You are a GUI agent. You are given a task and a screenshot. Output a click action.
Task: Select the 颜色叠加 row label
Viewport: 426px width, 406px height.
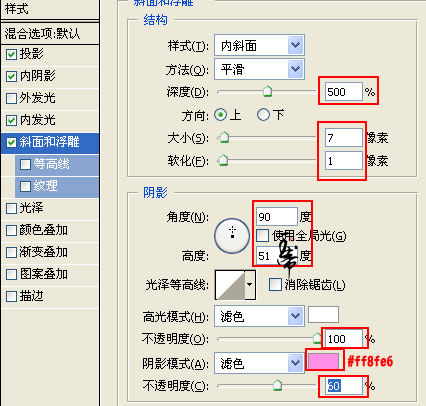point(43,230)
